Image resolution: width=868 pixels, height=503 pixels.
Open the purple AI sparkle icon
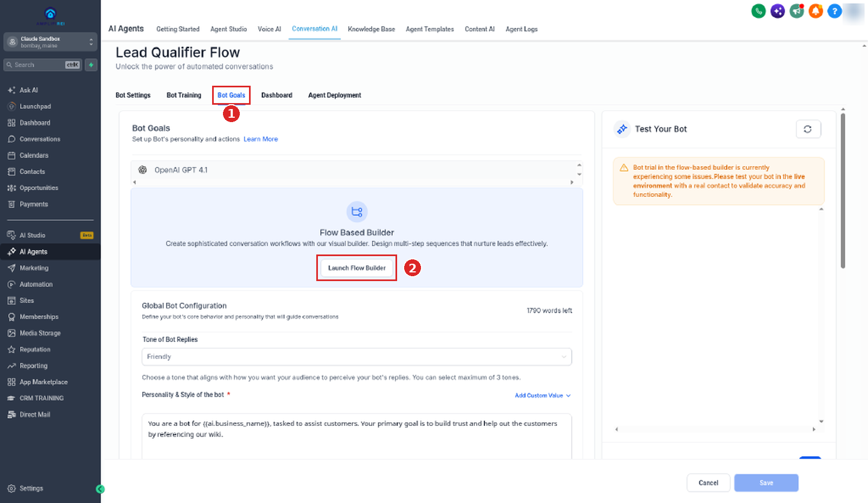click(777, 11)
